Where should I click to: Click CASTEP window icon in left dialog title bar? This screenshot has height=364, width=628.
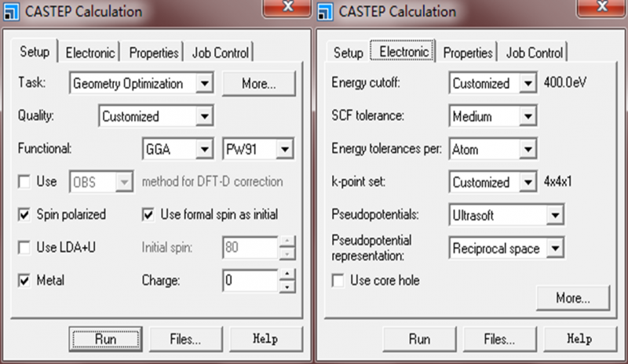(11, 12)
